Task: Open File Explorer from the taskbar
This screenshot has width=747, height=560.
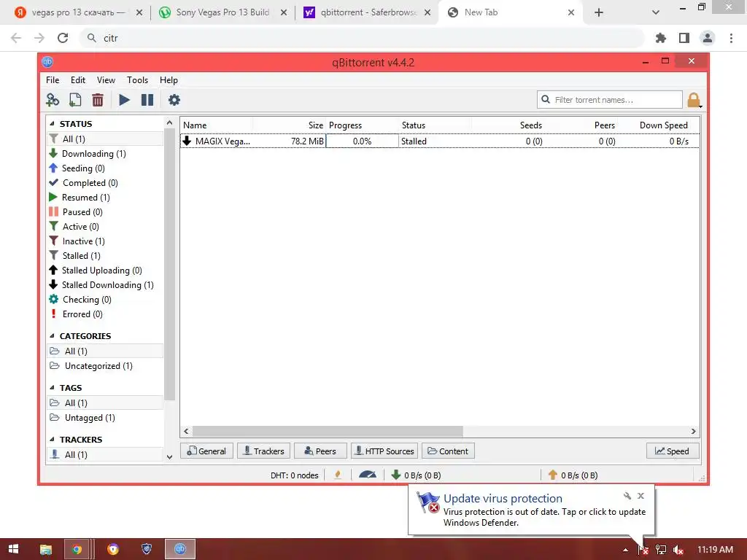Action: 46,549
